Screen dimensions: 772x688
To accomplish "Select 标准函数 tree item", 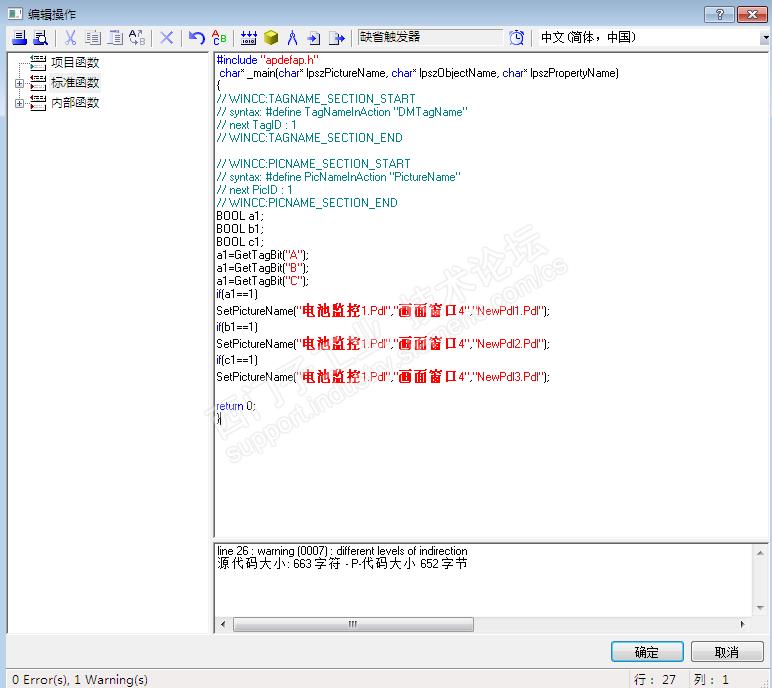I will [x=75, y=83].
